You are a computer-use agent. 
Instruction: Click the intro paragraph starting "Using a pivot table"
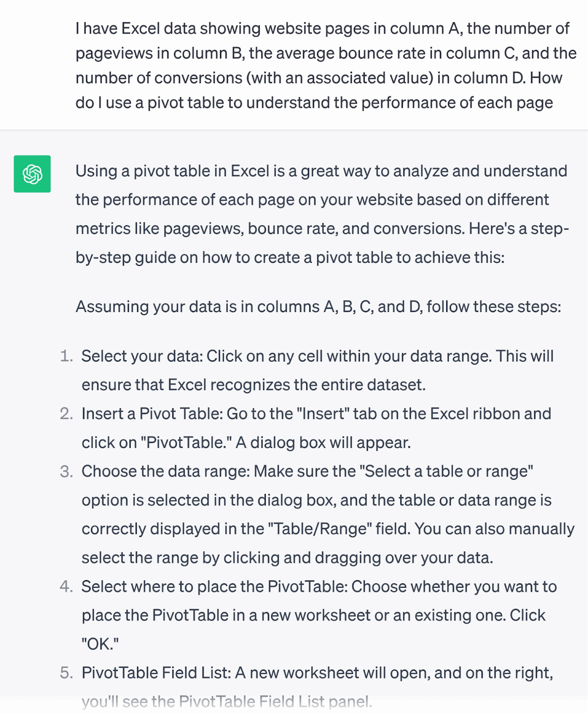[321, 214]
